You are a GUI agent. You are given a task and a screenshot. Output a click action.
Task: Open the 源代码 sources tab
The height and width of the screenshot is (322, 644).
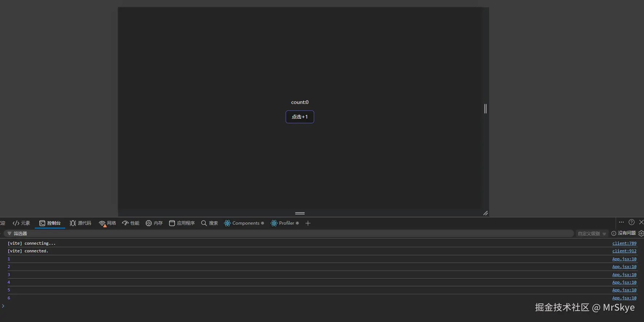(x=81, y=223)
